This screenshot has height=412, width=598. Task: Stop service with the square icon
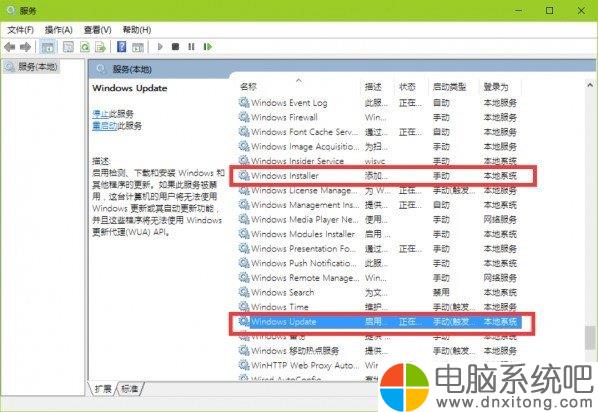pos(175,47)
